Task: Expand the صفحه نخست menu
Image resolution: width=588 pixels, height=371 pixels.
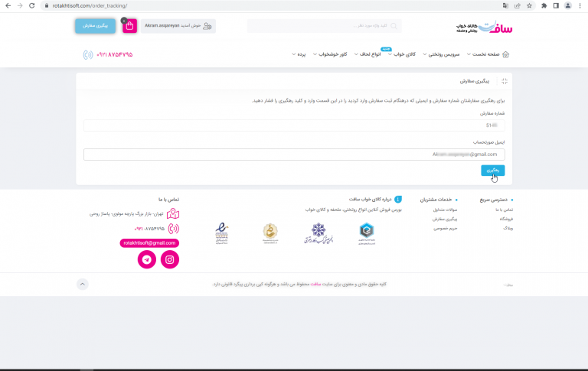Action: coord(483,54)
